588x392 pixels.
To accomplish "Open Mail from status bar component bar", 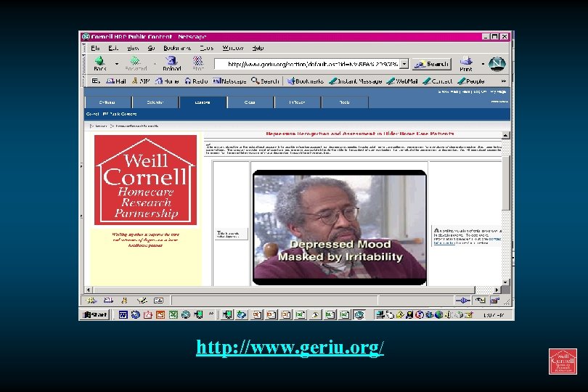I will [108, 301].
